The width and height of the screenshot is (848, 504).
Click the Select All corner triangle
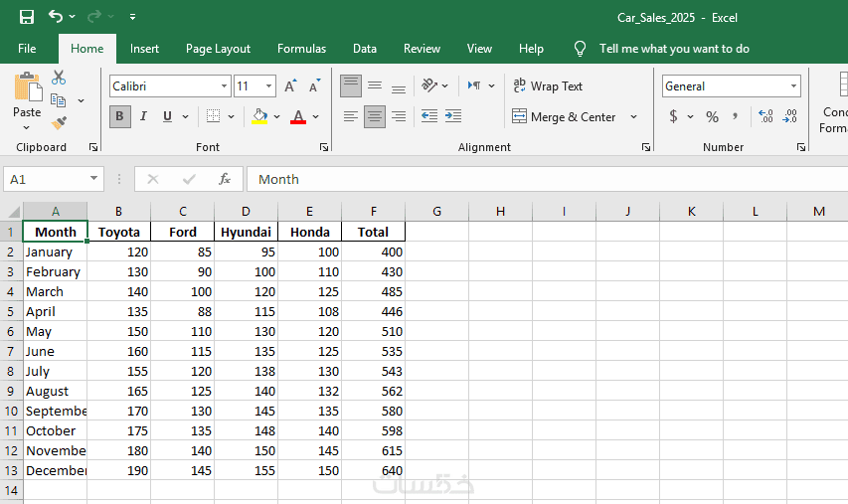point(12,212)
